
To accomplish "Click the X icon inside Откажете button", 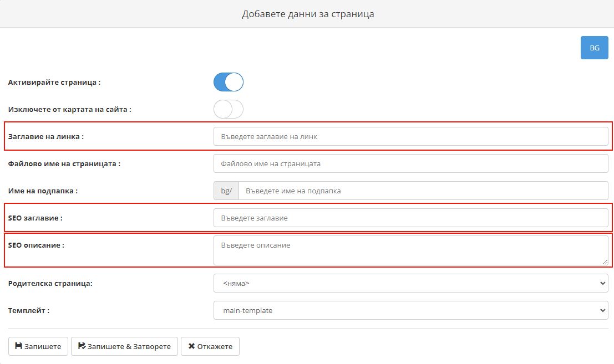I will (x=192, y=346).
